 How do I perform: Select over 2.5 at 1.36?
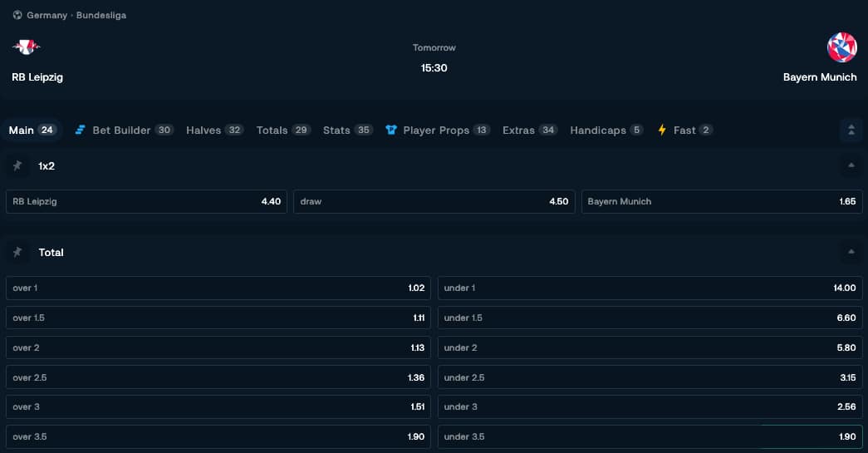coord(218,377)
